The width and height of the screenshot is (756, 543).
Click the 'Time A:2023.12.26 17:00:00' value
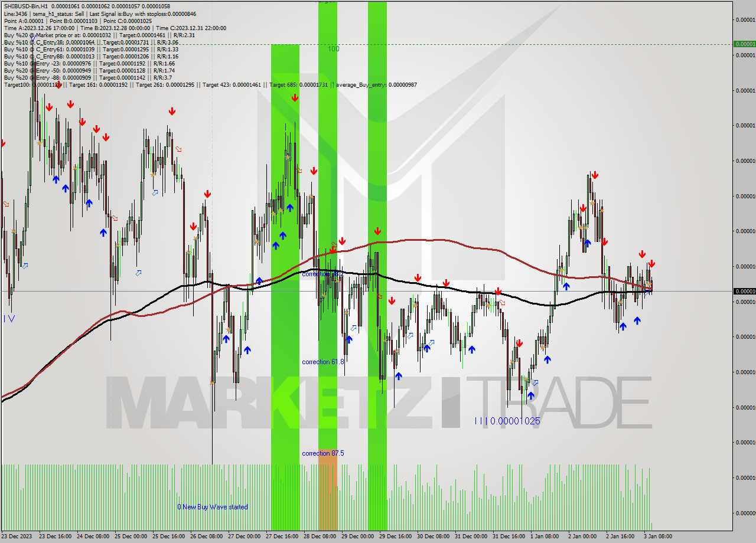39,28
